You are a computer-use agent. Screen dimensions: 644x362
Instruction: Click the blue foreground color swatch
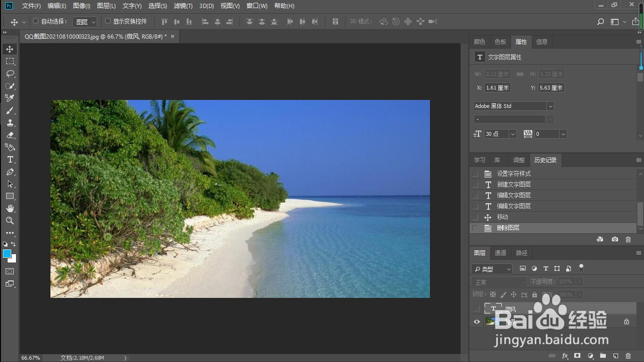7,254
